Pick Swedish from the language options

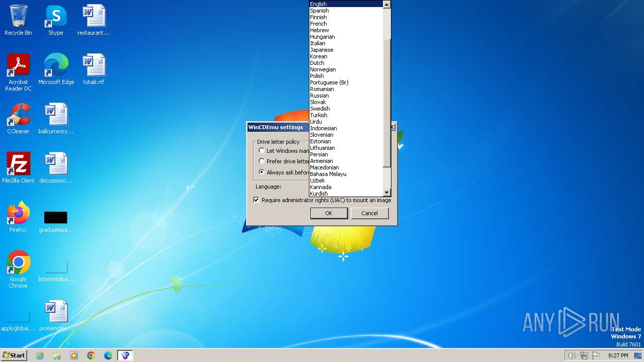(346, 109)
